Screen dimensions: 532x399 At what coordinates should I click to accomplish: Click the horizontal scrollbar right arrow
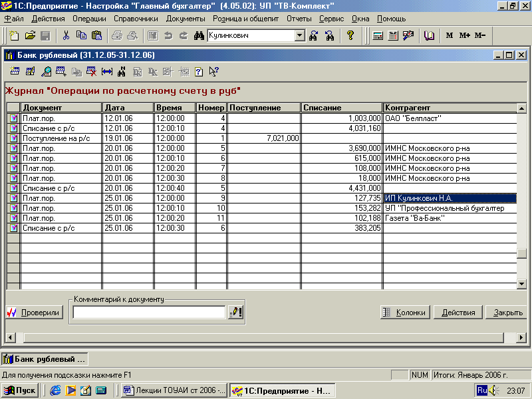(x=521, y=337)
